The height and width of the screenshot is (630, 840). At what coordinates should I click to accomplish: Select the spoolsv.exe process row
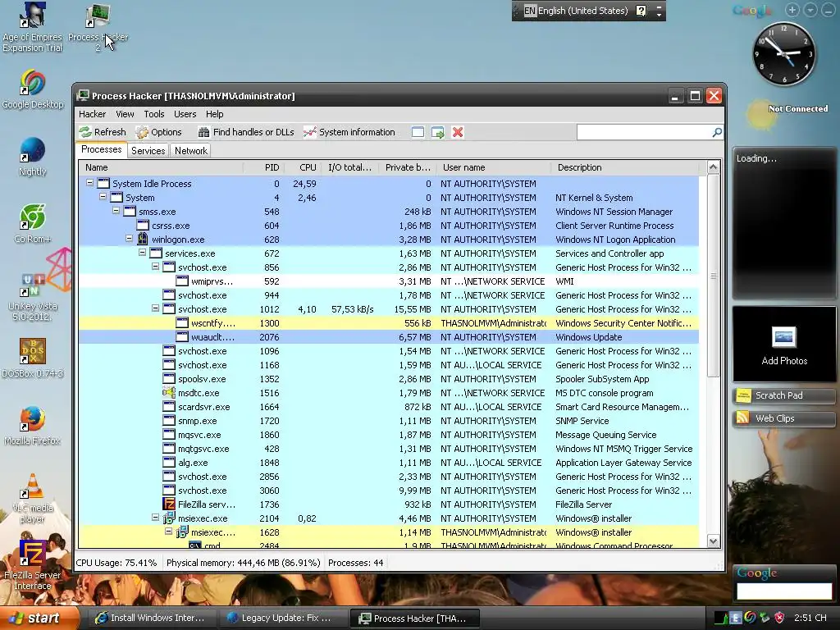389,379
